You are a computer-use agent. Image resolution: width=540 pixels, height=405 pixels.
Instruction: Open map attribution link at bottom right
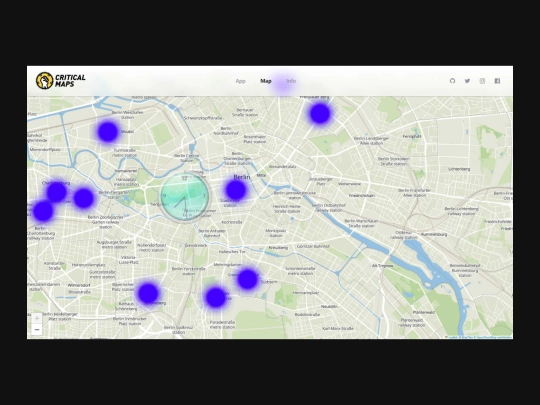click(x=480, y=337)
